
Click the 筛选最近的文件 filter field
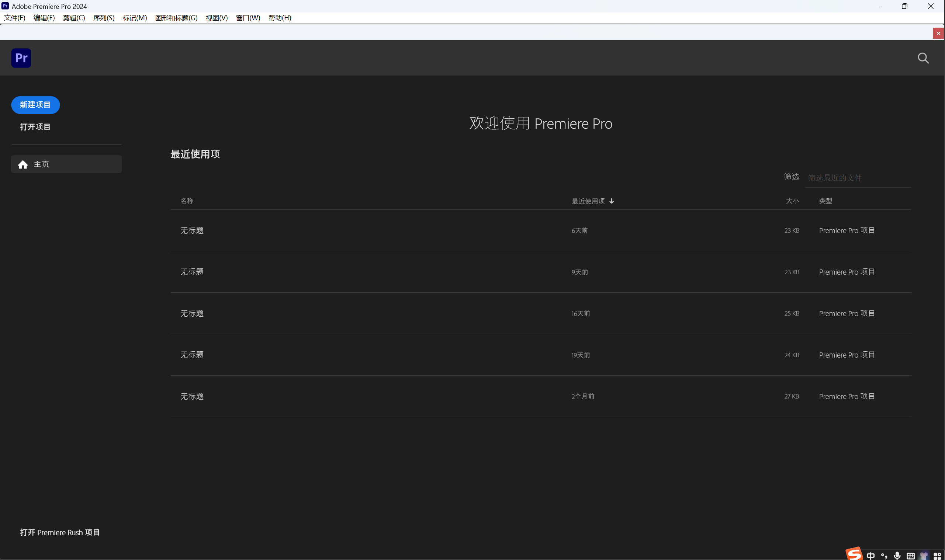pyautogui.click(x=858, y=178)
